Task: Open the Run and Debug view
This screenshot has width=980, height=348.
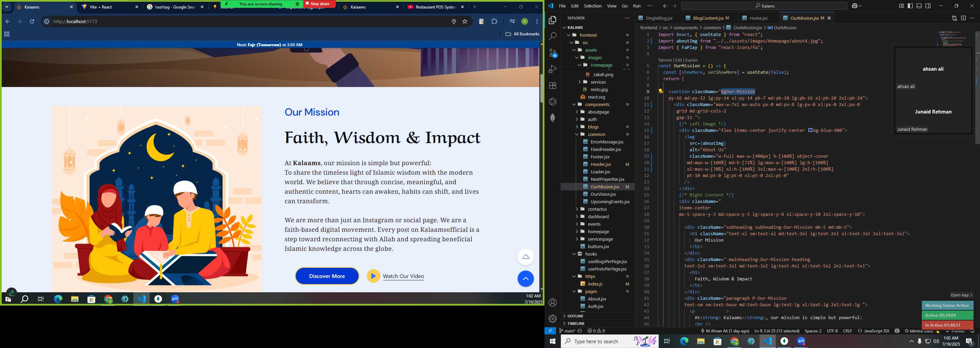Action: pyautogui.click(x=552, y=69)
